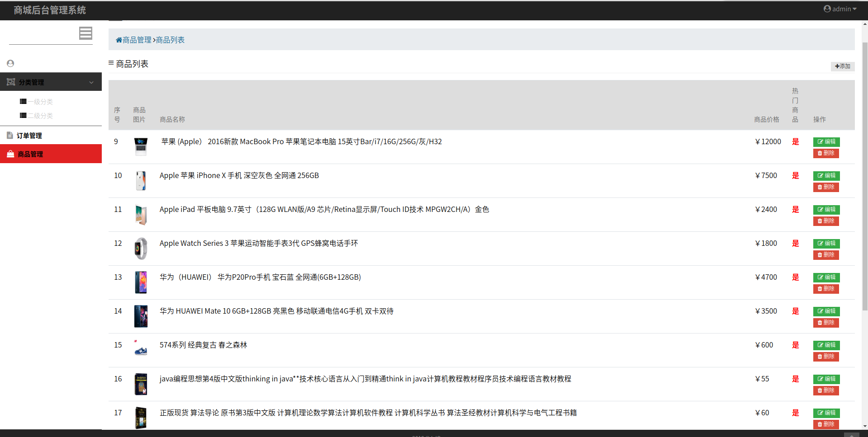The height and width of the screenshot is (437, 868).
Task: Click the price ¥4700 cell
Action: point(766,277)
